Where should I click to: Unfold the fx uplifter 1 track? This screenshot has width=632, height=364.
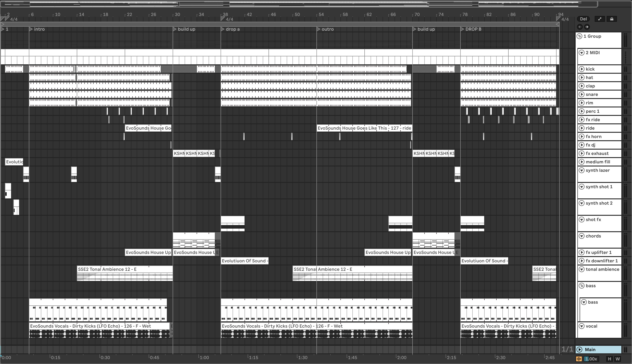click(582, 253)
